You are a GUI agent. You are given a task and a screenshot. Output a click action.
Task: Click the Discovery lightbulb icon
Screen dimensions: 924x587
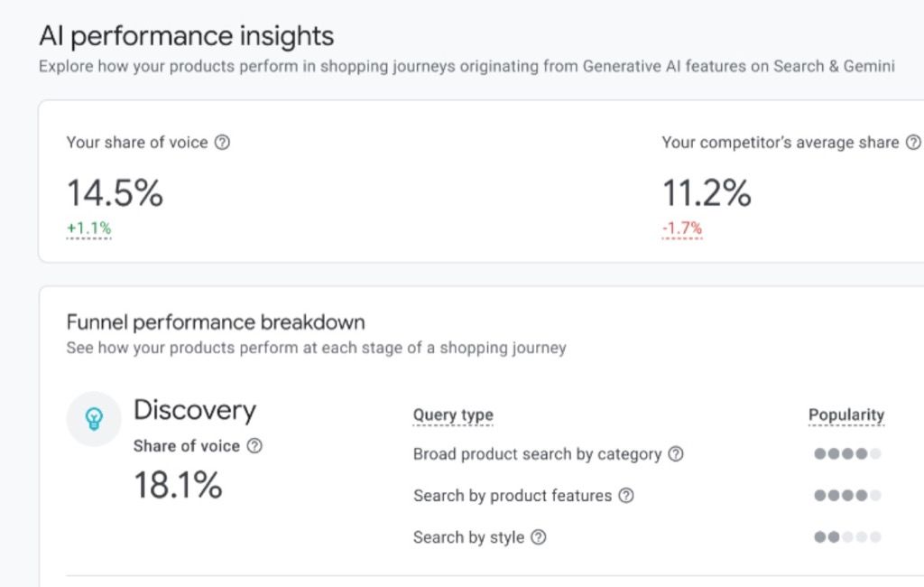(x=94, y=419)
